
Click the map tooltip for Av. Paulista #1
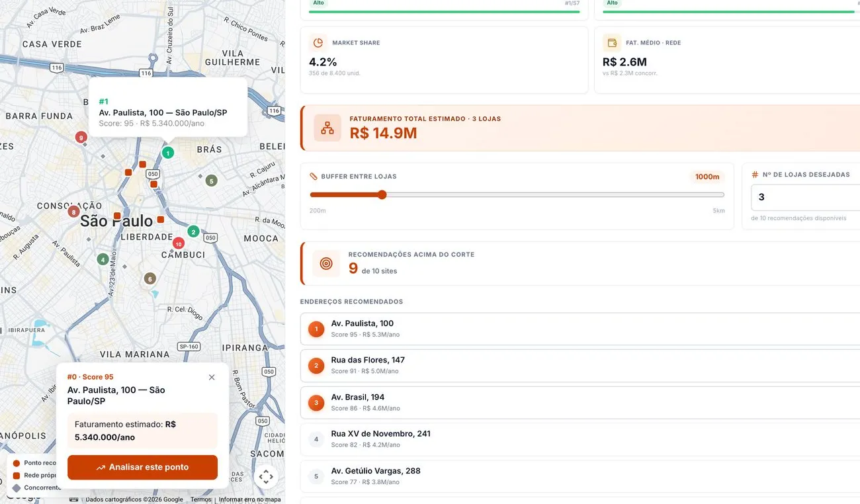pos(168,107)
